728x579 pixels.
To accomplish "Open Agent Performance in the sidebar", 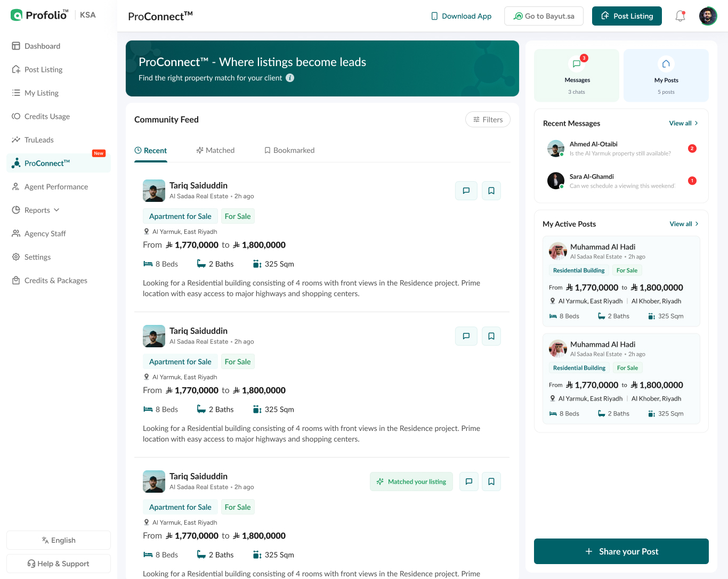I will point(59,186).
